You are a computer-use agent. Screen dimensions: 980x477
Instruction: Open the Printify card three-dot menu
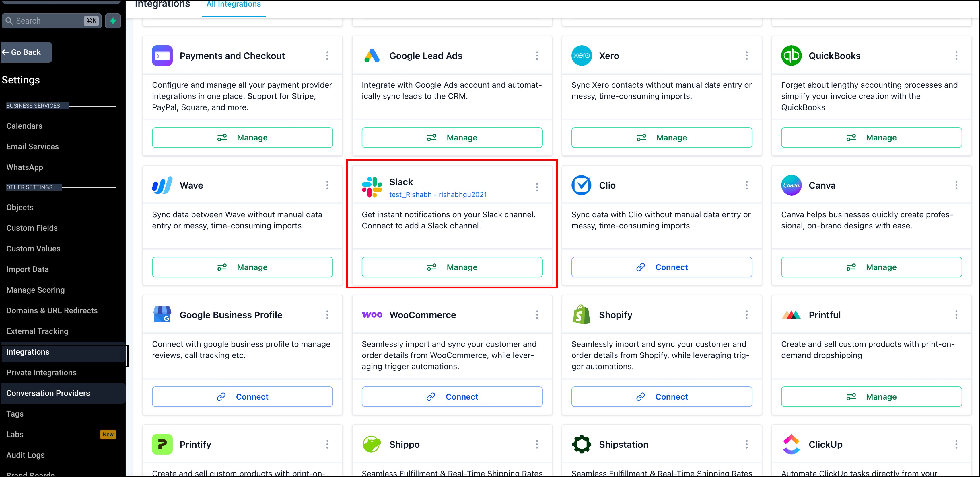(x=327, y=444)
